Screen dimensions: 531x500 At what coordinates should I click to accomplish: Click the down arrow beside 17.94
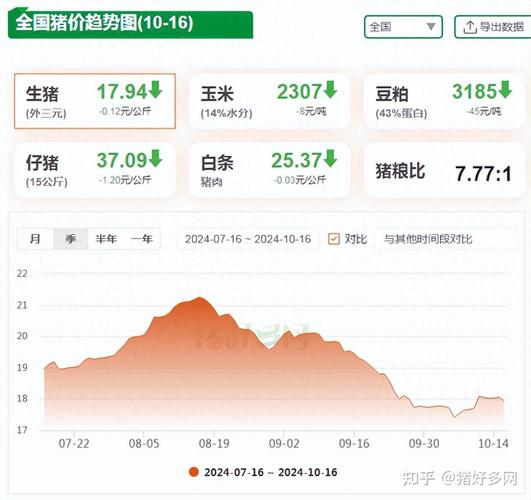click(x=155, y=90)
